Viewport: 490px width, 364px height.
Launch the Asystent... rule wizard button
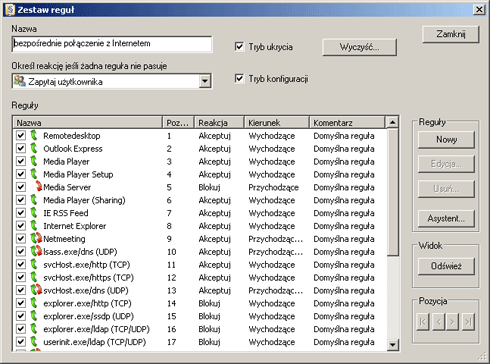click(446, 219)
